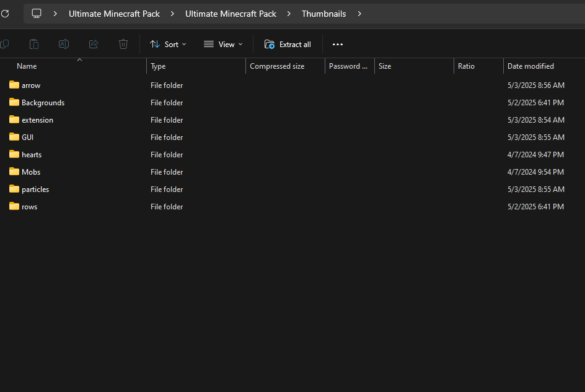585x392 pixels.
Task: Click date 5/3/2025 8:54 AM
Action: [x=536, y=120]
